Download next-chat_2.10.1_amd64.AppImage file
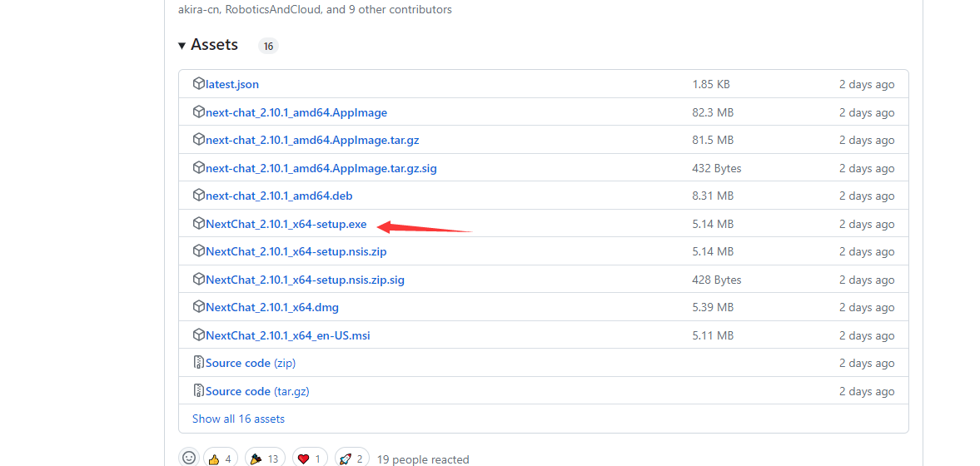 click(x=296, y=112)
